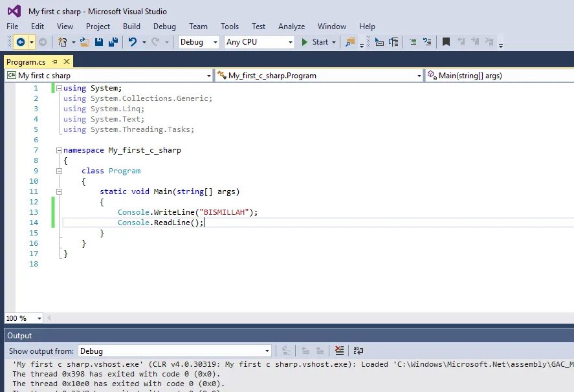Click the Comment Out Selected Lines icon
The width and height of the screenshot is (574, 392).
(413, 42)
